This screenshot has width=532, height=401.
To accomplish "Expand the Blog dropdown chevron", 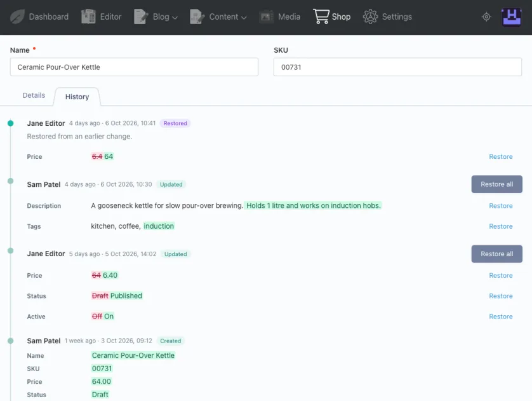I will 175,18.
